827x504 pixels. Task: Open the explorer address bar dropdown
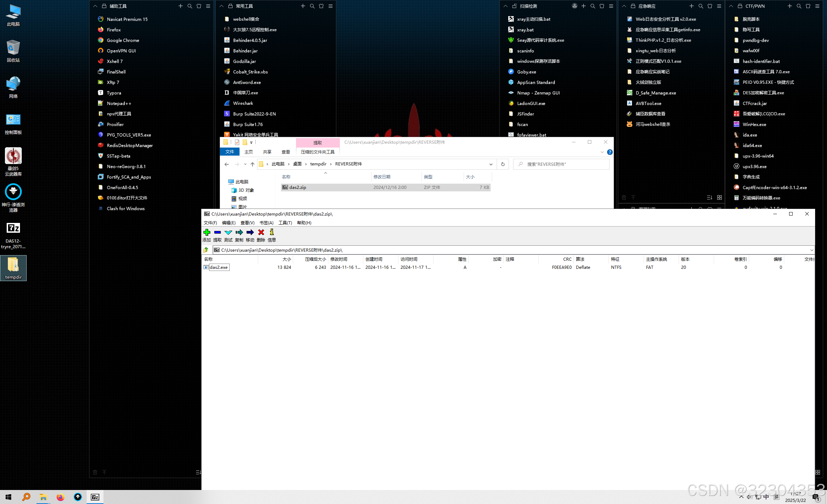[491, 164]
